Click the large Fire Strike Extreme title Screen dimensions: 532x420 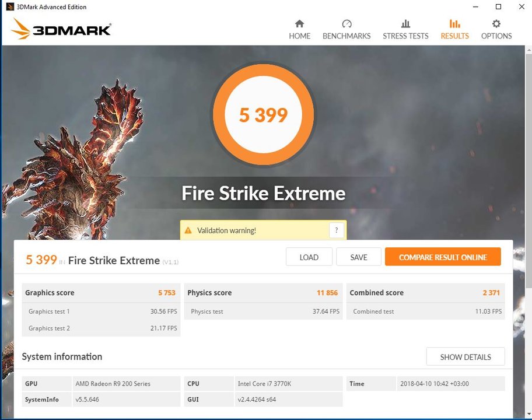263,193
